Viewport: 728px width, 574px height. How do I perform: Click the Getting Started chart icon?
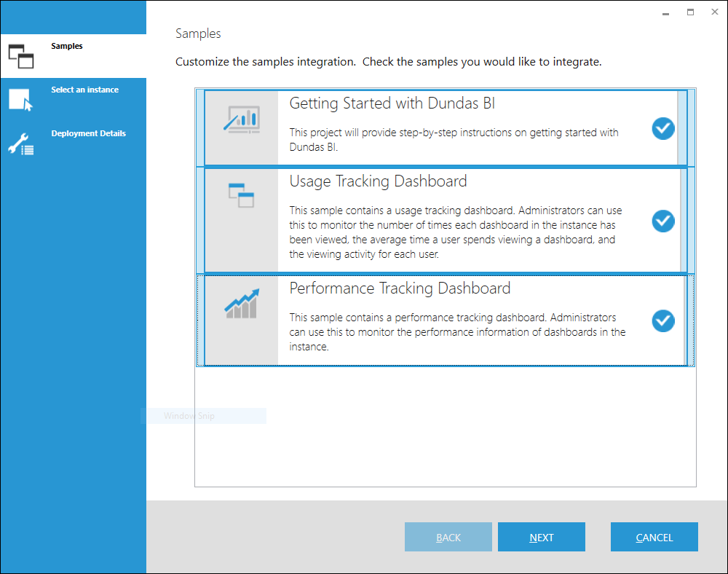click(242, 119)
